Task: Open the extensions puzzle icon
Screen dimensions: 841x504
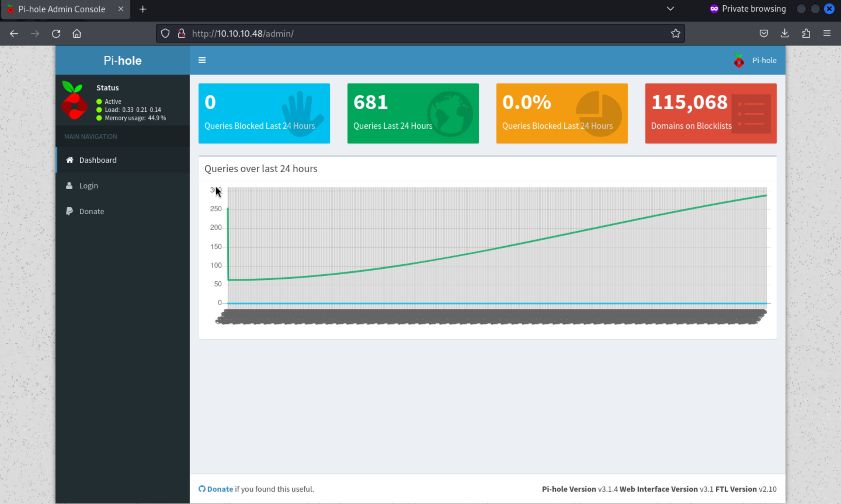Action: click(806, 33)
